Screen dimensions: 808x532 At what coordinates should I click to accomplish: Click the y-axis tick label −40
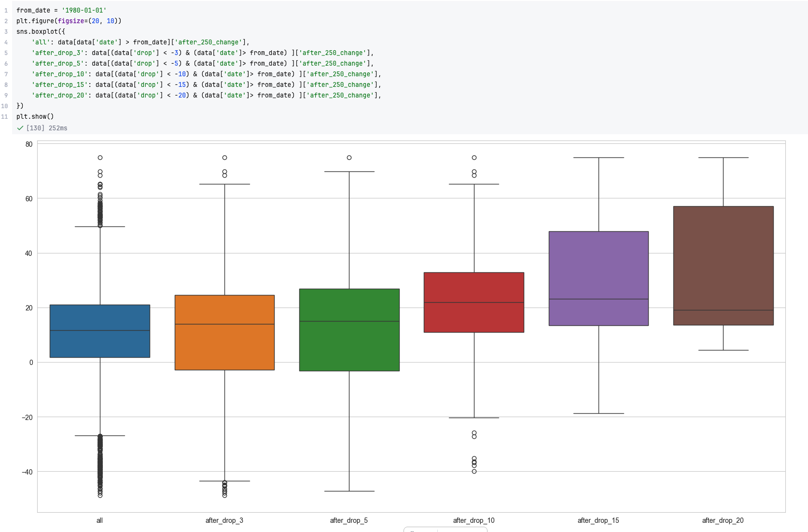click(x=28, y=472)
